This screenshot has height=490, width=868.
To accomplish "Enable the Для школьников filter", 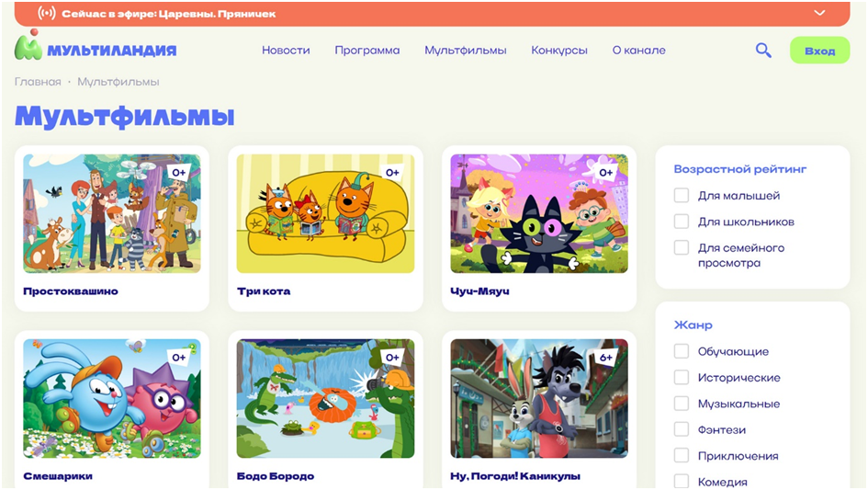I will pyautogui.click(x=682, y=222).
